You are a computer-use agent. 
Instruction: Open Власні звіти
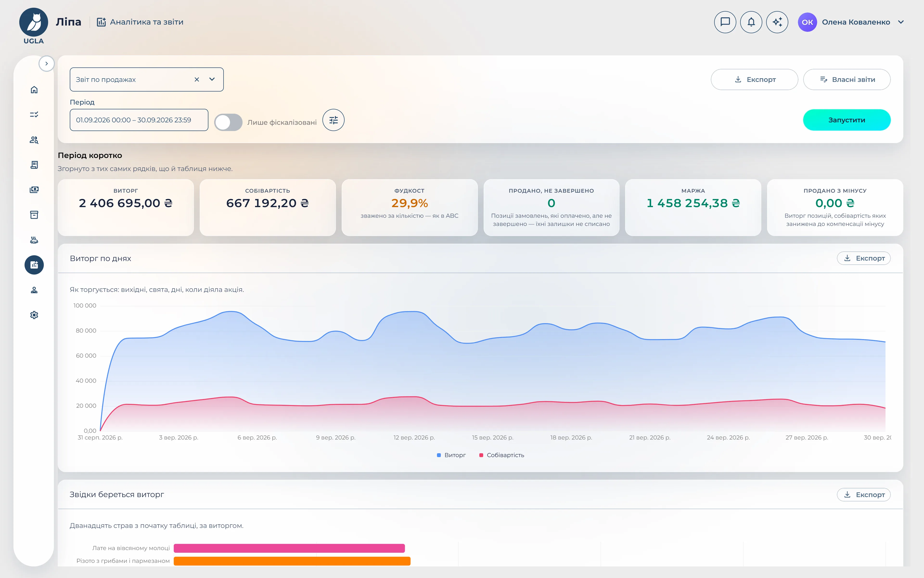coord(847,79)
